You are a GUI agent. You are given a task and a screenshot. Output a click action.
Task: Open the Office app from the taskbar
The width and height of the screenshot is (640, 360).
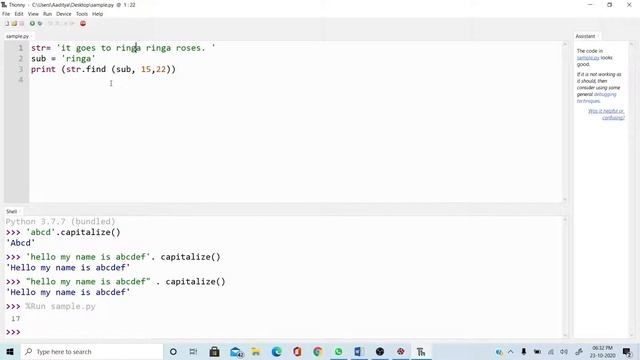click(297, 351)
